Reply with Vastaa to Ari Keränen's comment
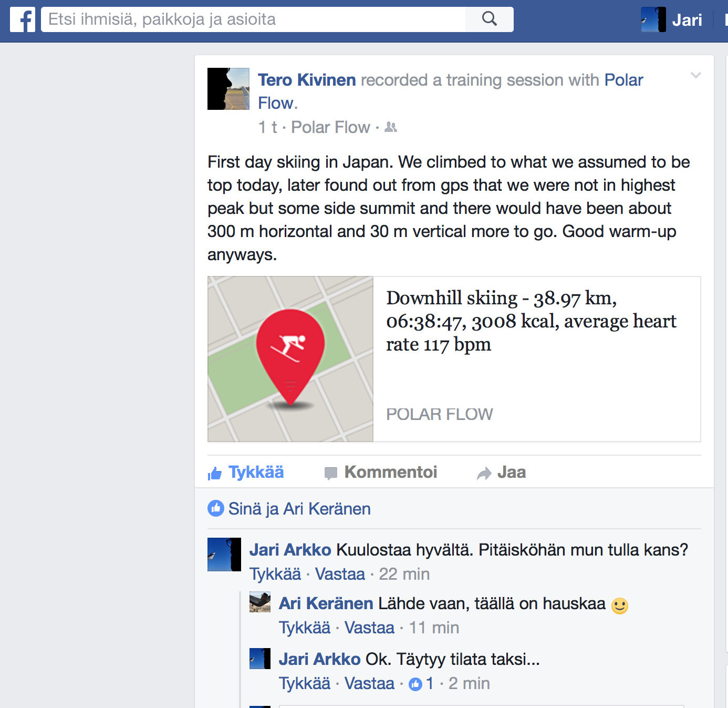Image resolution: width=728 pixels, height=708 pixels. click(369, 628)
